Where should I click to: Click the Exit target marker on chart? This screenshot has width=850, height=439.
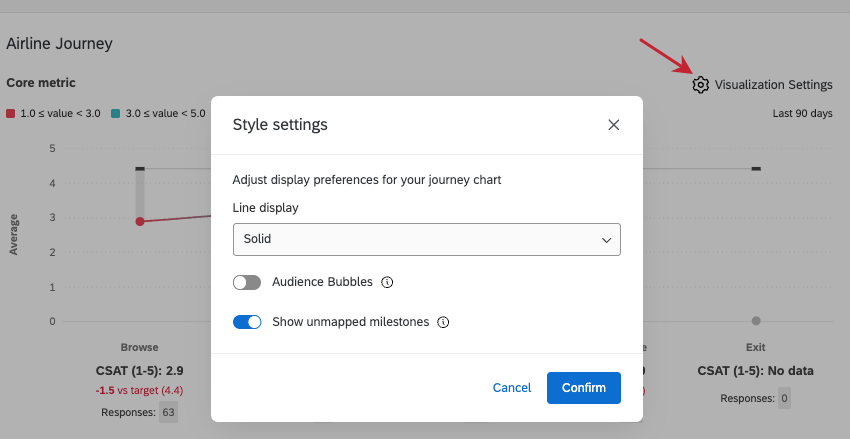pyautogui.click(x=756, y=169)
